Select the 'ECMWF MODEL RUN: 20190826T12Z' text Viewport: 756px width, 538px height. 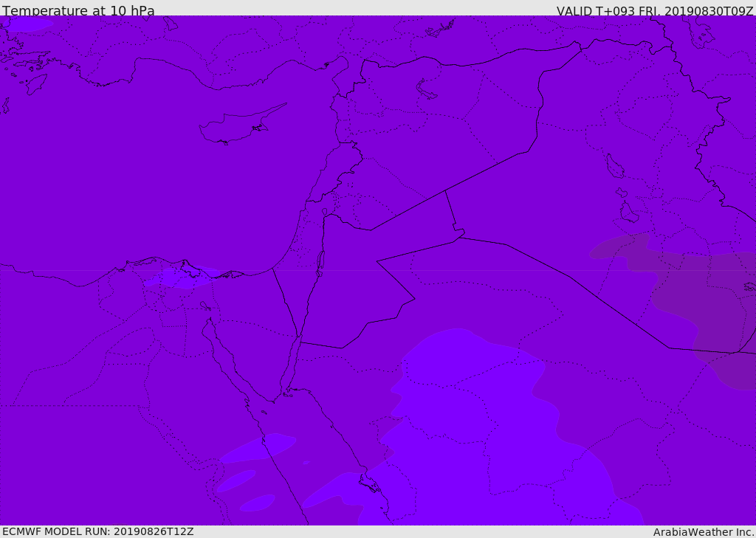(98, 532)
